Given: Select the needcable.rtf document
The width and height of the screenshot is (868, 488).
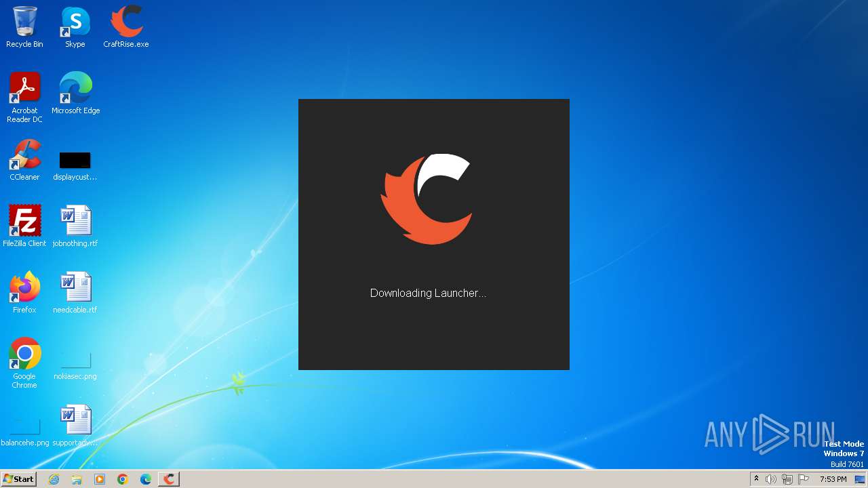Looking at the screenshot, I should tap(75, 293).
